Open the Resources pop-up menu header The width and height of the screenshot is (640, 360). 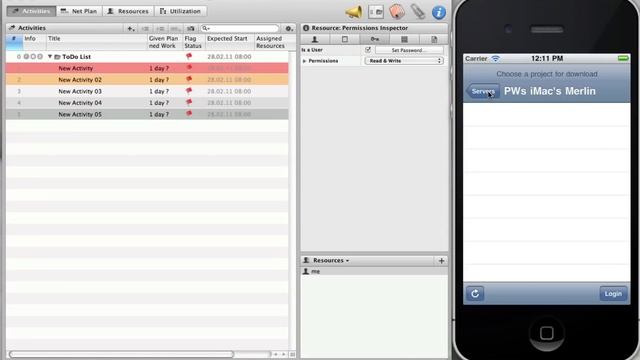click(x=331, y=260)
